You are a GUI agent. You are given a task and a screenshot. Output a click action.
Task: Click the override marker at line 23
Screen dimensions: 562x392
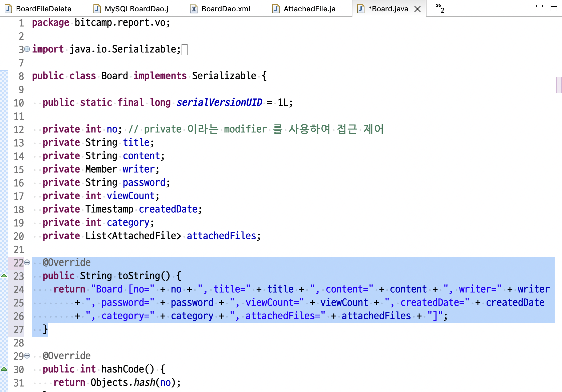(4, 276)
